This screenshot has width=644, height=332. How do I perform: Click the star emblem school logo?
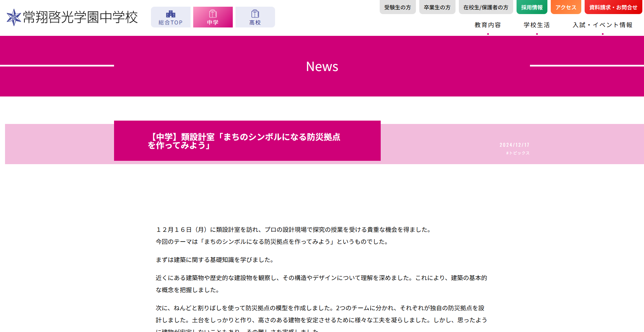14,17
